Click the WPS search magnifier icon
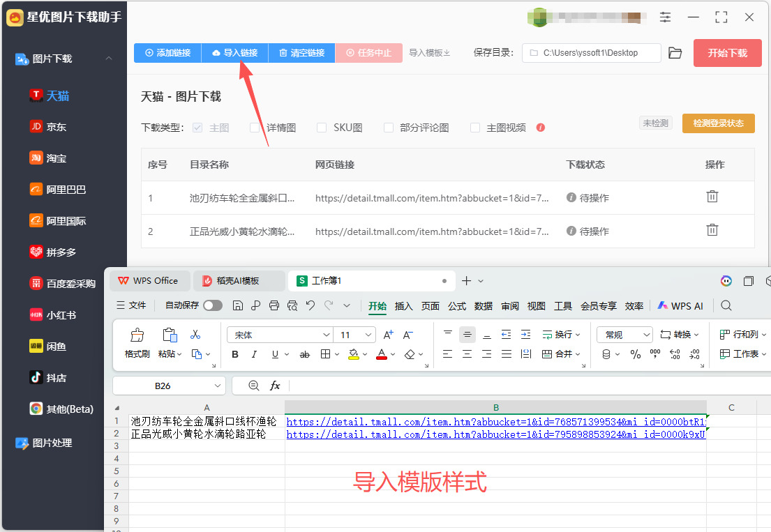Image resolution: width=771 pixels, height=532 pixels. (x=726, y=305)
